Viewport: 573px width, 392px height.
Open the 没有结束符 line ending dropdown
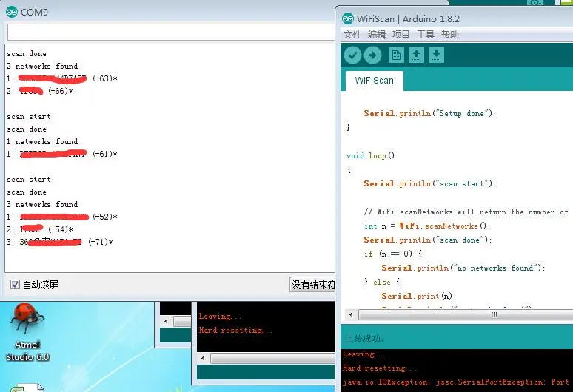coord(312,285)
